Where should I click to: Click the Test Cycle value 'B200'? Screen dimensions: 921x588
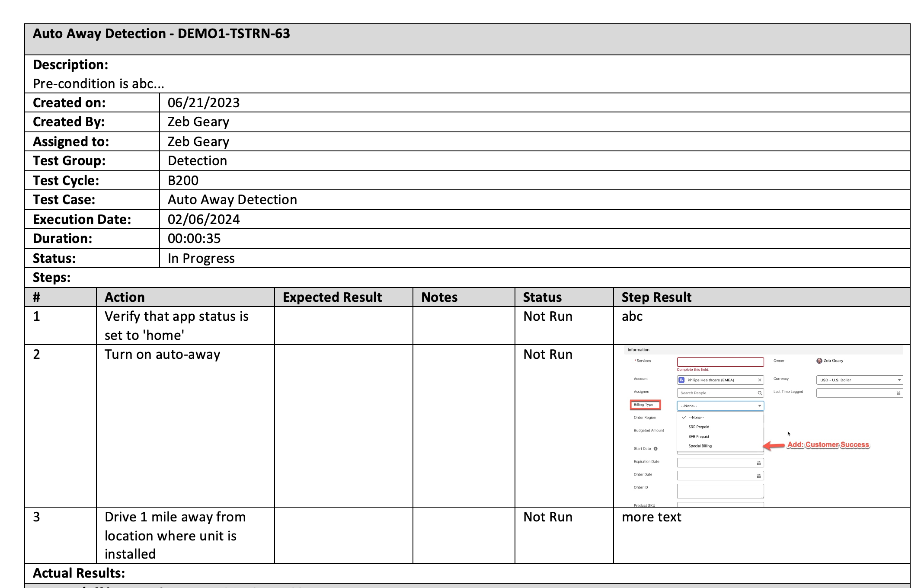(x=183, y=181)
